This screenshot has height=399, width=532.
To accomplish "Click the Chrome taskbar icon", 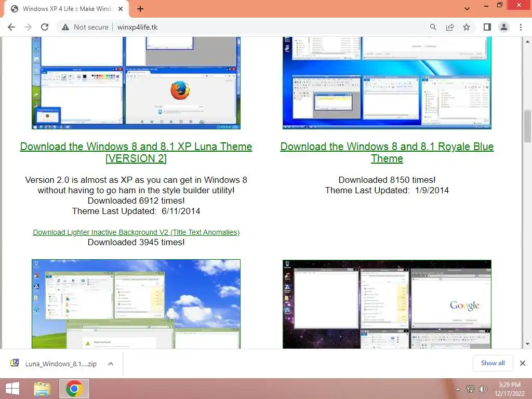I will [x=74, y=389].
